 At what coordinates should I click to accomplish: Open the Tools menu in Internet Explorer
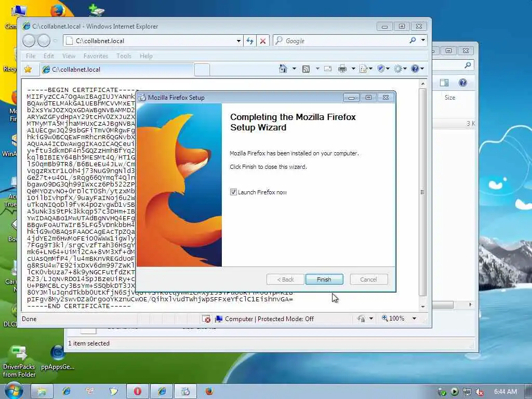124,56
